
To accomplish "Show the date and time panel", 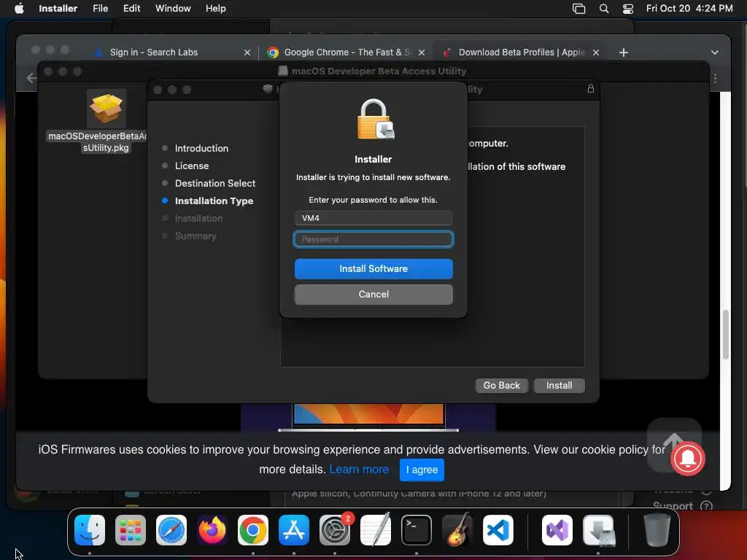I will (689, 9).
